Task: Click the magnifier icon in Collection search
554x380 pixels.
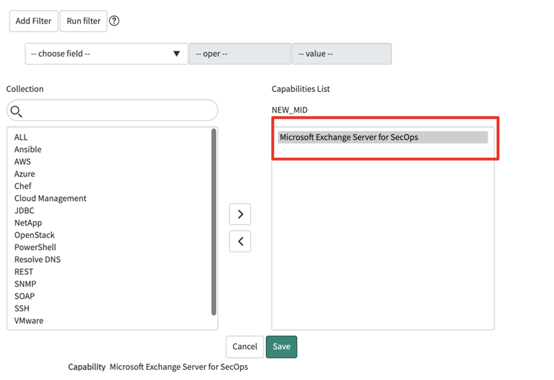Action: coord(16,111)
